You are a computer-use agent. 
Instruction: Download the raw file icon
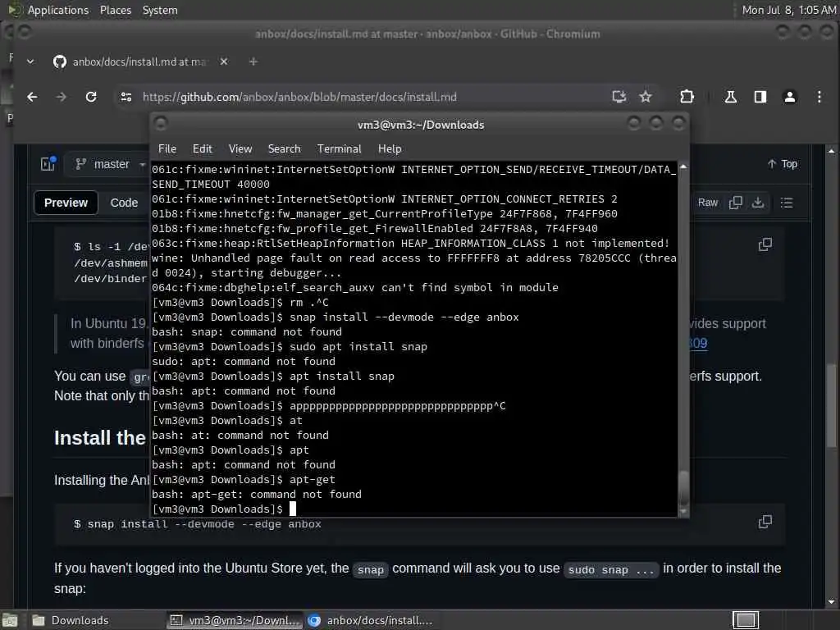(x=757, y=203)
